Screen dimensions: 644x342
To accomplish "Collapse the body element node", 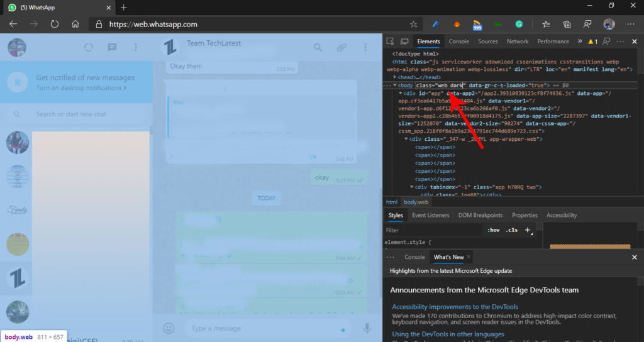I will [395, 85].
